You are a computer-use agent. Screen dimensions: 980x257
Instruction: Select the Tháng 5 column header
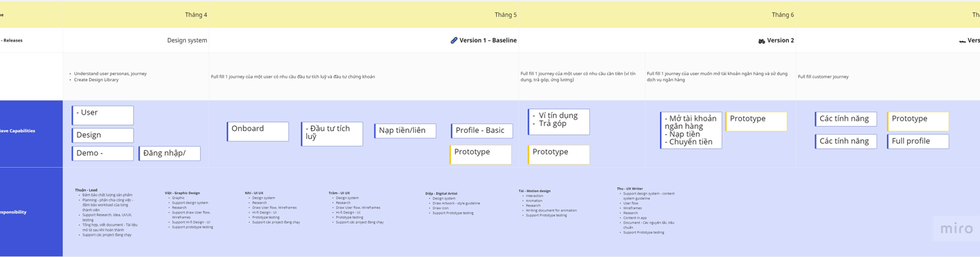[x=506, y=14]
